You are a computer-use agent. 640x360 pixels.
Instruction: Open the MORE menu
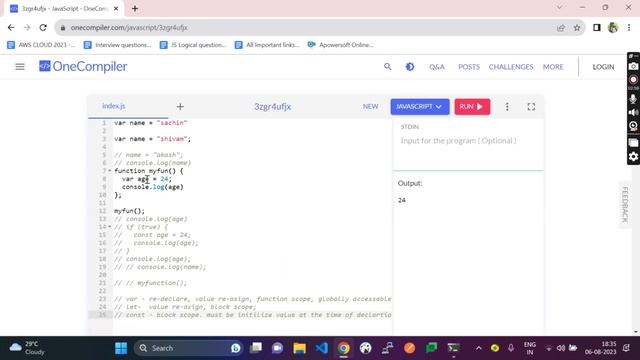click(553, 67)
